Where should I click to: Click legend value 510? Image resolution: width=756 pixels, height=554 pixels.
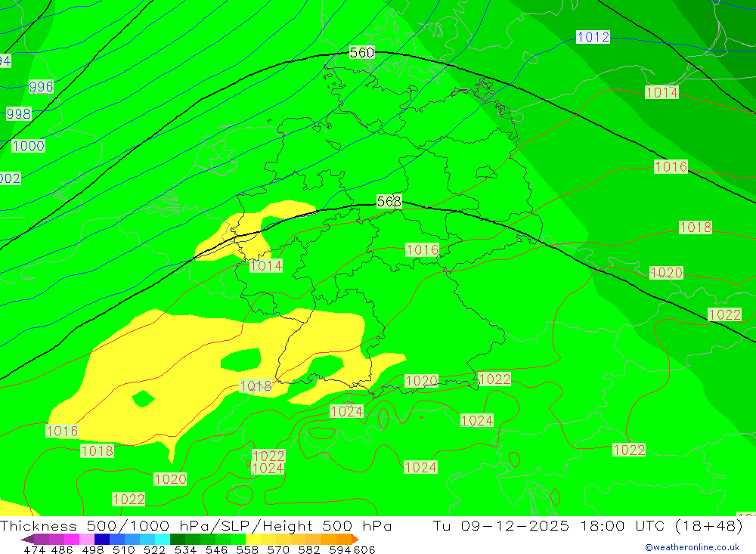pyautogui.click(x=123, y=549)
